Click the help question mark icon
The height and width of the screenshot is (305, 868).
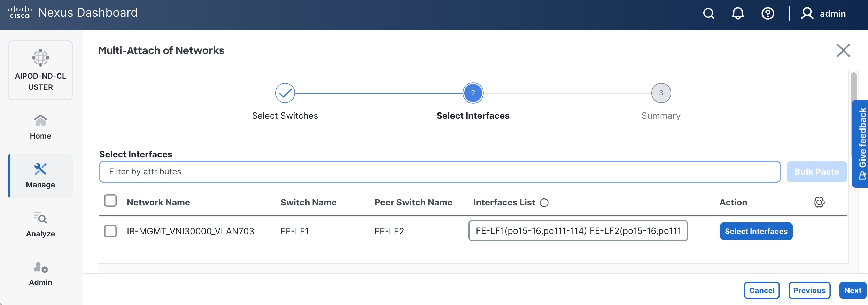click(x=768, y=14)
